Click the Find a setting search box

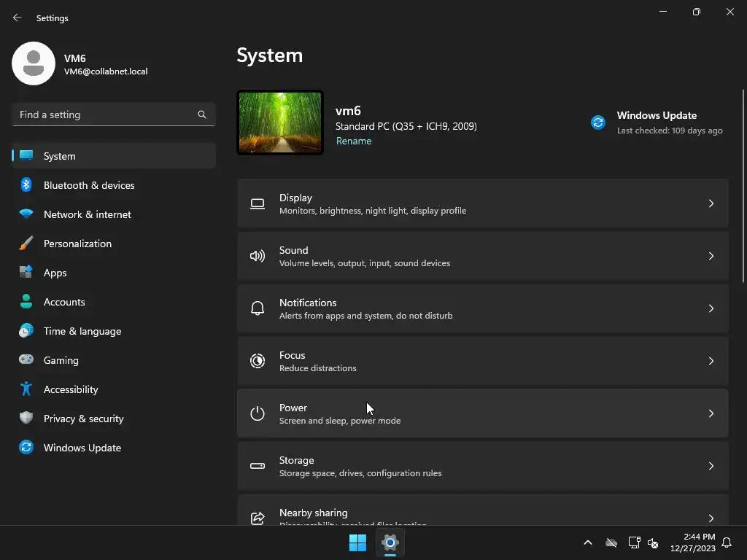click(x=113, y=114)
